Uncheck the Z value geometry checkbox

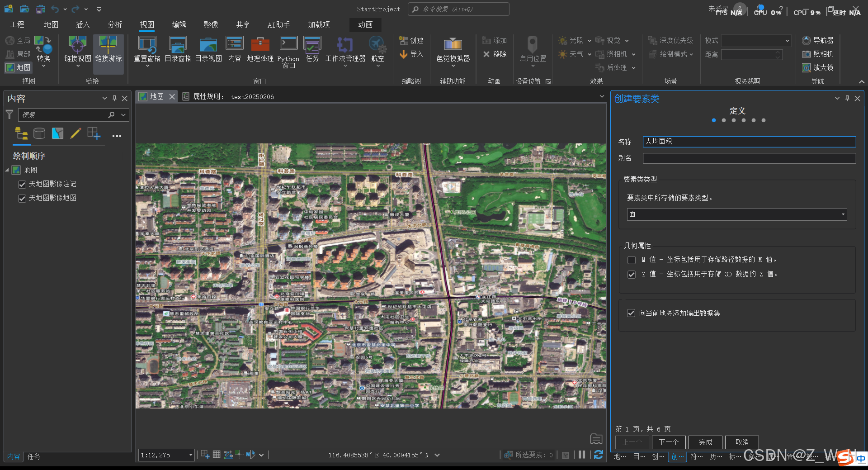pos(632,275)
